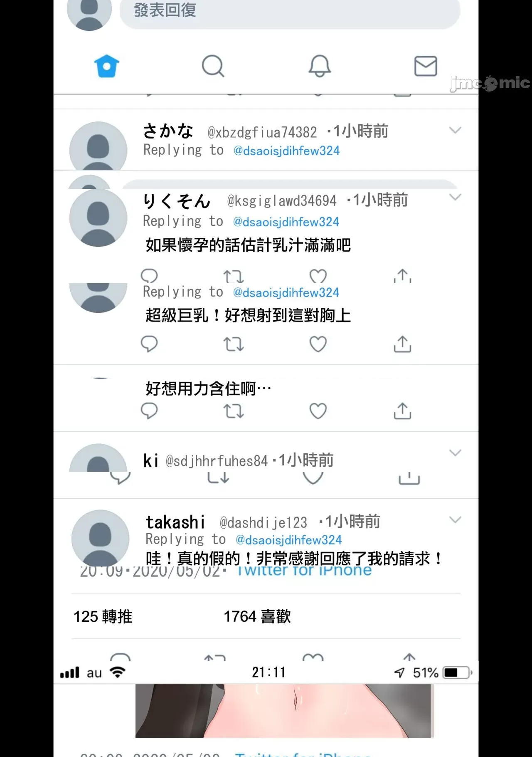Expand options chevron on りくそん's tweet
Image resolution: width=532 pixels, height=757 pixels.
[456, 197]
